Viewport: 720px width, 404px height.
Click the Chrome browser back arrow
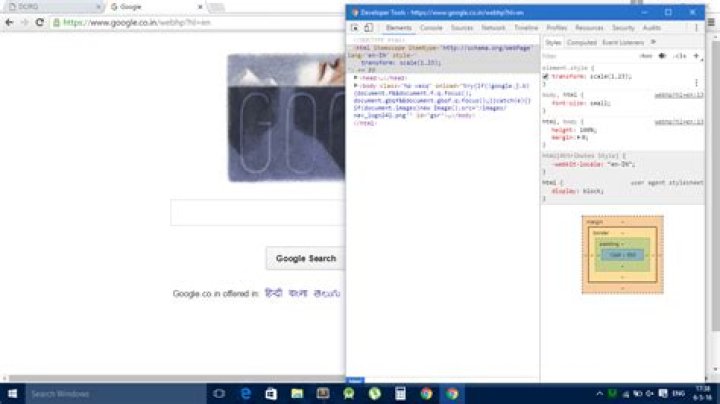pyautogui.click(x=9, y=22)
